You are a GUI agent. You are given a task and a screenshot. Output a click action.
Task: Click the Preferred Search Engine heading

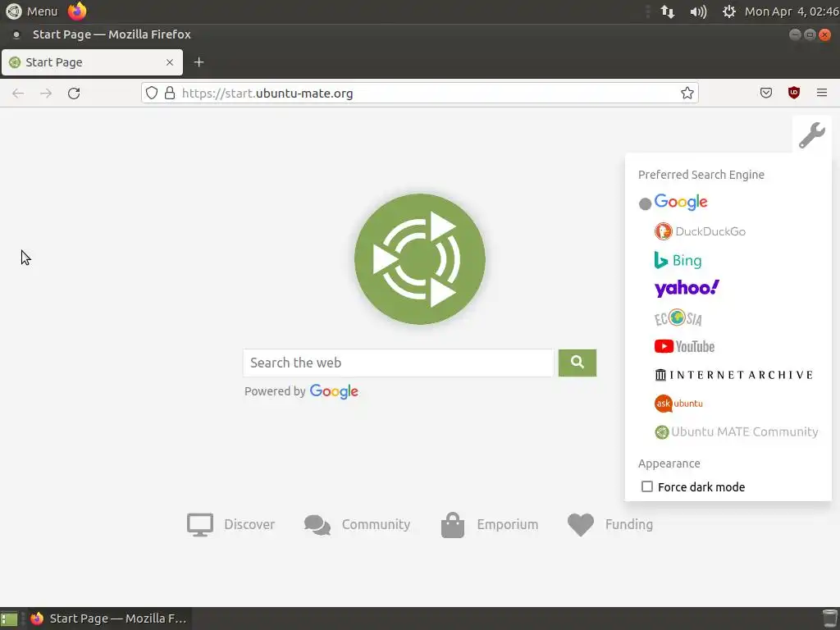[701, 175]
